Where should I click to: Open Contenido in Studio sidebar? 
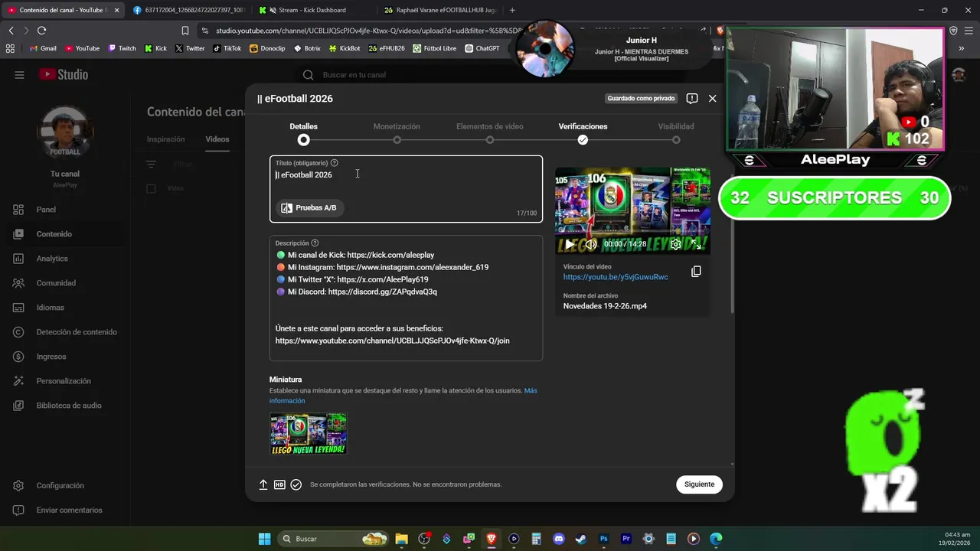pos(64,234)
